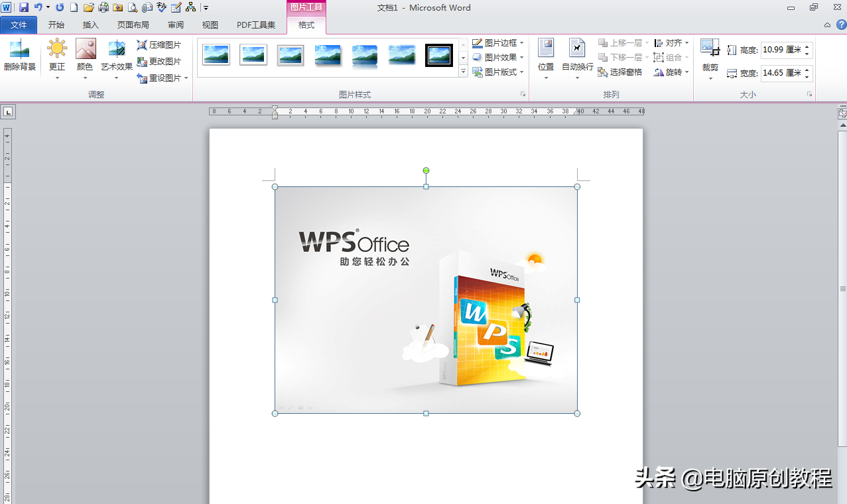The height and width of the screenshot is (504, 847).
Task: Click the tab selector button by ruler
Action: (x=8, y=112)
